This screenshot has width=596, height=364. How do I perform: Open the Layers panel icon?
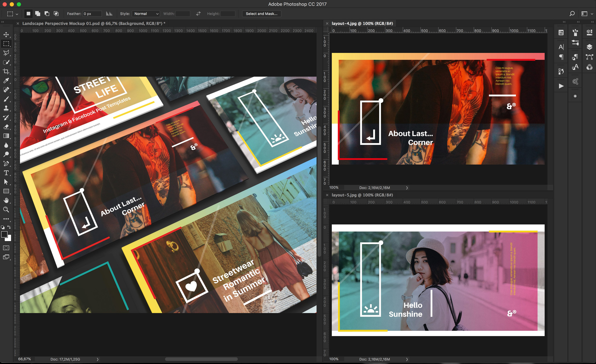pyautogui.click(x=589, y=47)
